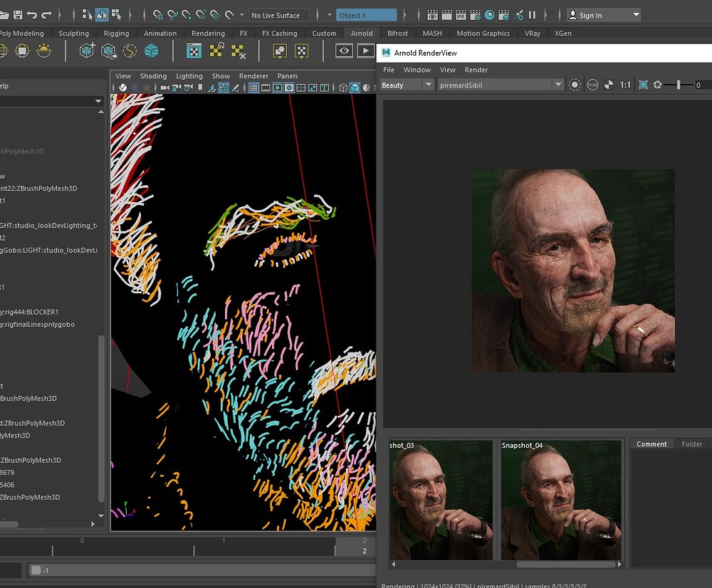Open the Sign In dropdown
This screenshot has height=588, width=712.
[x=604, y=15]
